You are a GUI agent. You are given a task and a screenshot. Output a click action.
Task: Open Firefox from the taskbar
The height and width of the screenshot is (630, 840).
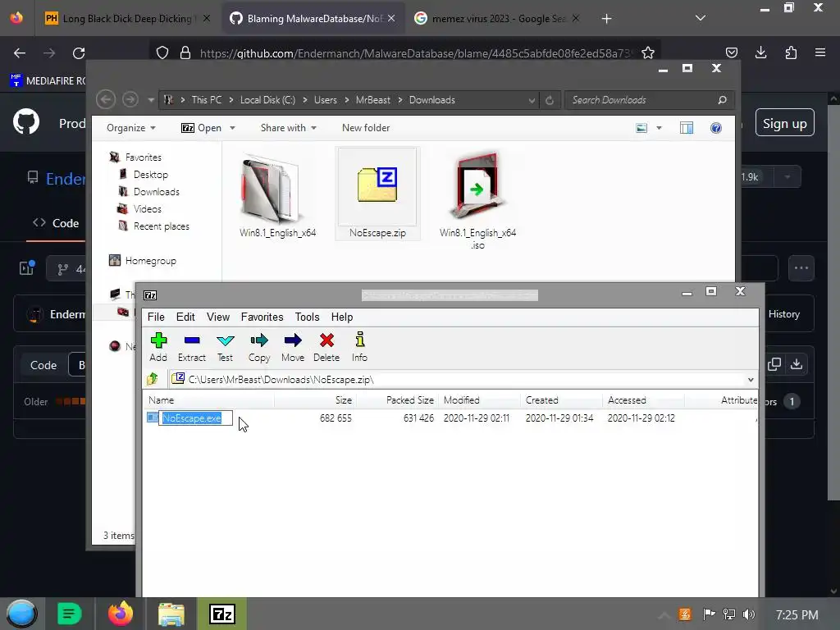[121, 614]
